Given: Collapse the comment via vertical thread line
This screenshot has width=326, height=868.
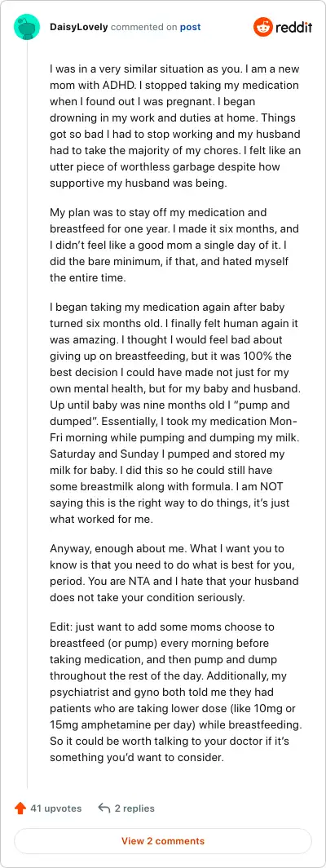Looking at the screenshot, I should tap(27, 415).
